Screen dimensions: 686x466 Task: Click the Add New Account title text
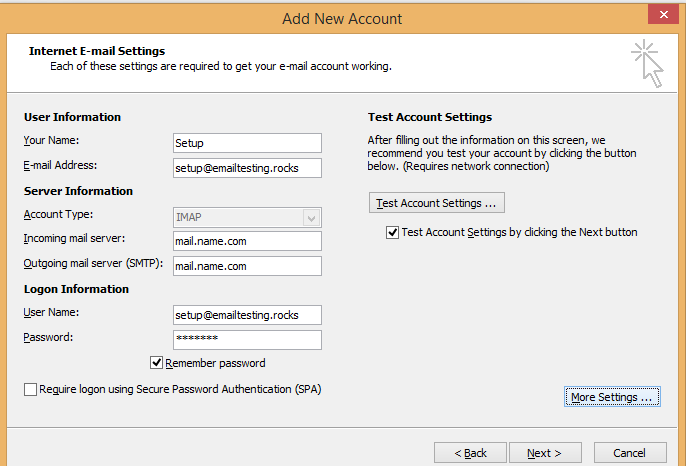342,19
